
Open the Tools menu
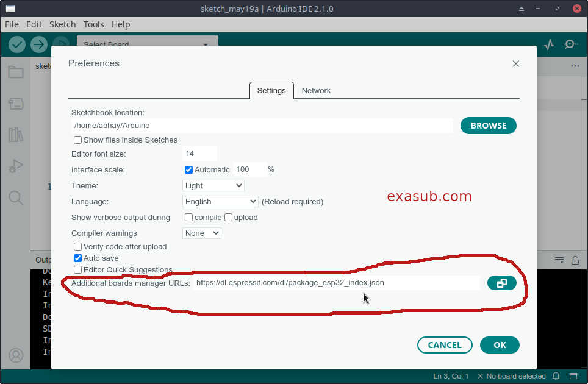point(93,24)
